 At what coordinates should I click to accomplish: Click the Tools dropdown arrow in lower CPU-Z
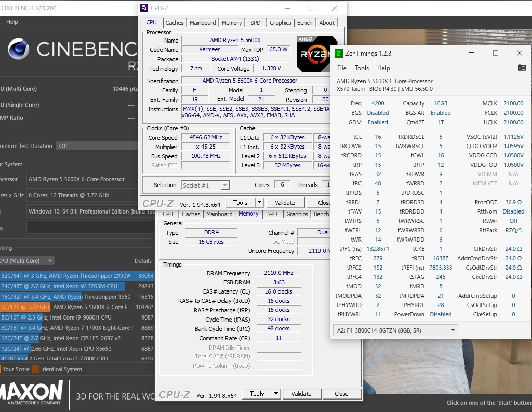(276, 394)
